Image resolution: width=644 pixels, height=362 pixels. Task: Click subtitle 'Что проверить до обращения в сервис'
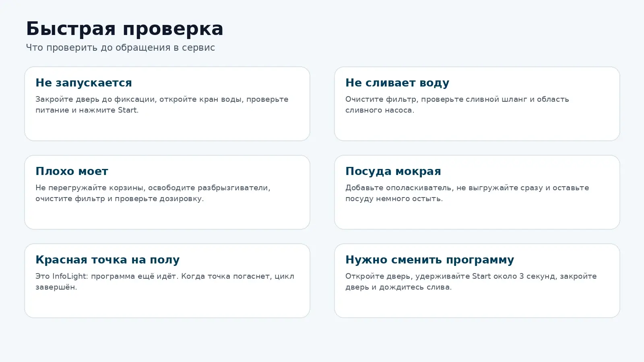[x=120, y=47]
